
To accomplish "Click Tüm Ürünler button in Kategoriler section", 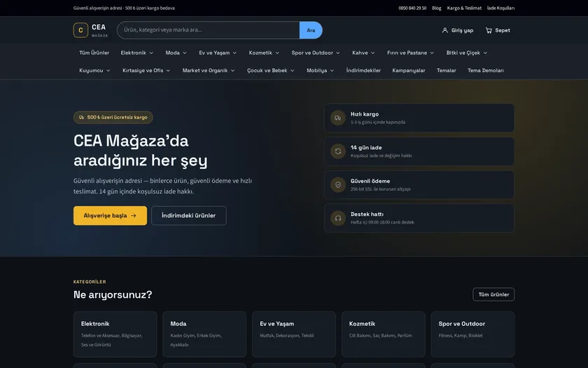I will coord(493,294).
